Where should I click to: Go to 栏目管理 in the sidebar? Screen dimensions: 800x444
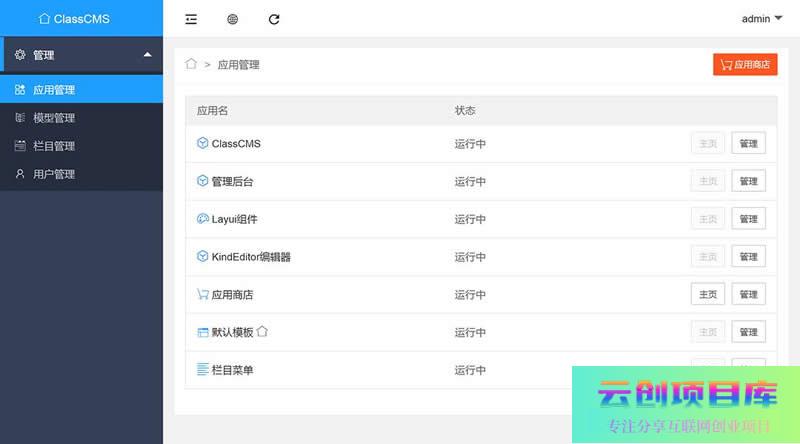pos(54,146)
